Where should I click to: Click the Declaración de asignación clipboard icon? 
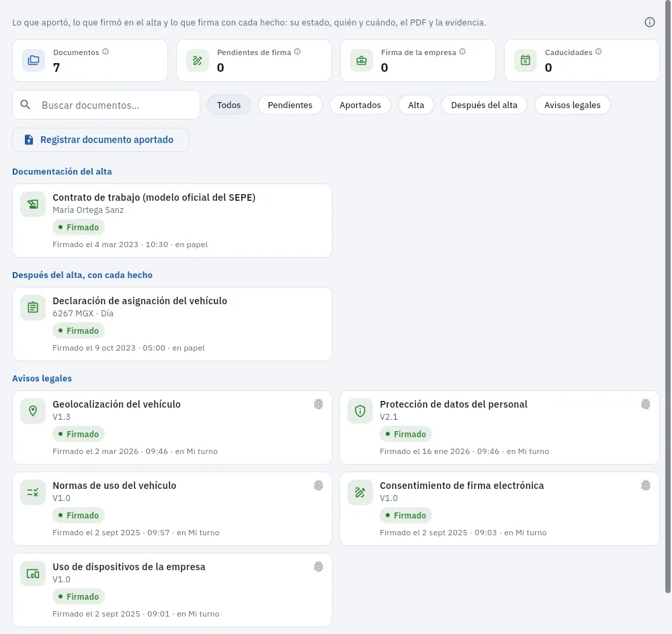point(33,308)
